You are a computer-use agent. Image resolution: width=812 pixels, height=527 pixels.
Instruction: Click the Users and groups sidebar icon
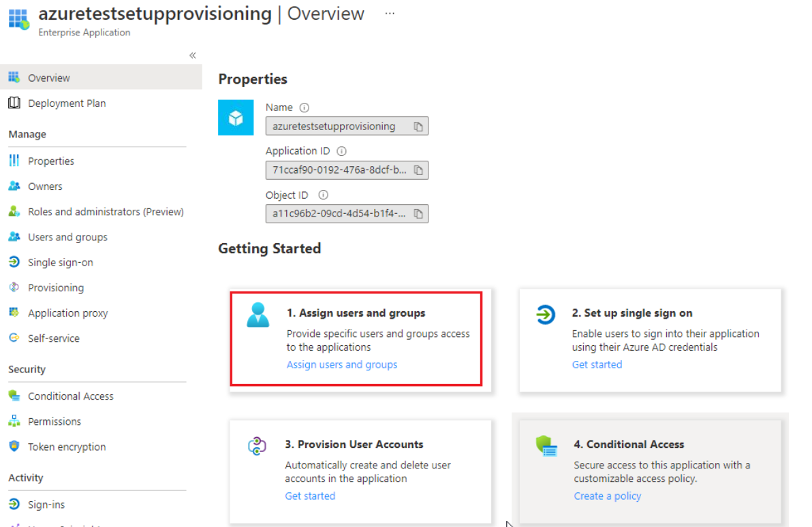click(x=14, y=236)
